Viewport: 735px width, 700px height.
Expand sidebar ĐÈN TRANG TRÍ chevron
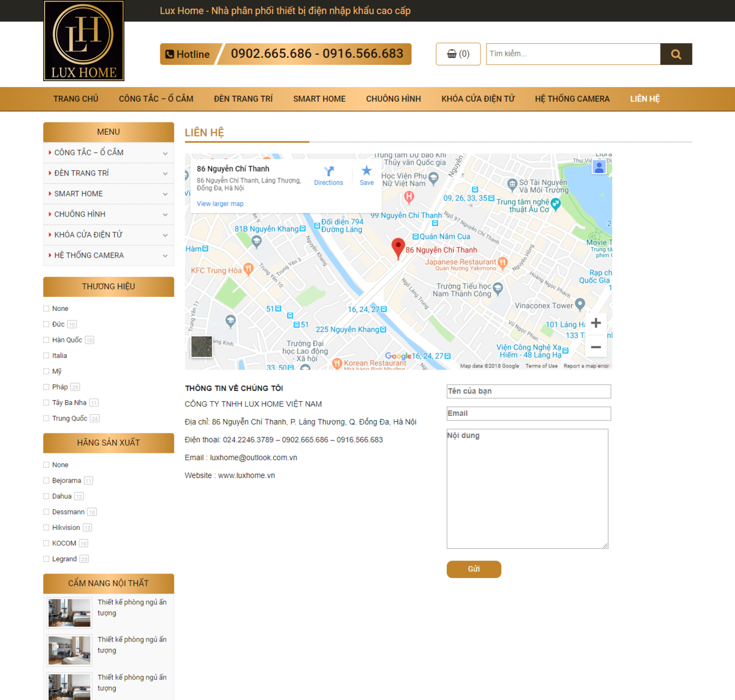coord(165,174)
